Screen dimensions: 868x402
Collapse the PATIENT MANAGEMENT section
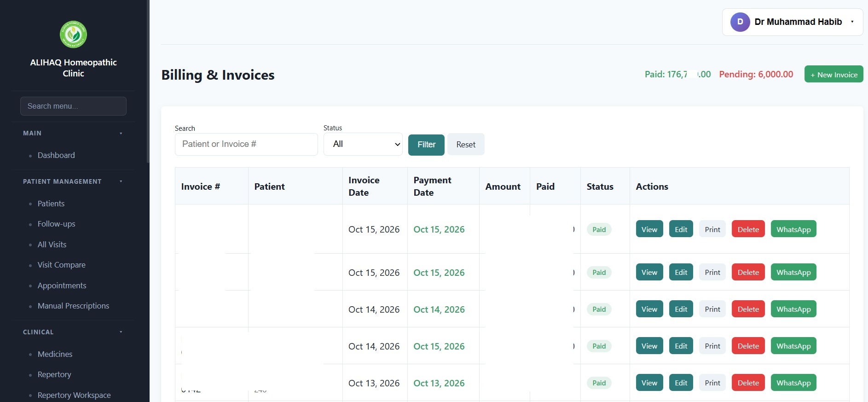[121, 181]
